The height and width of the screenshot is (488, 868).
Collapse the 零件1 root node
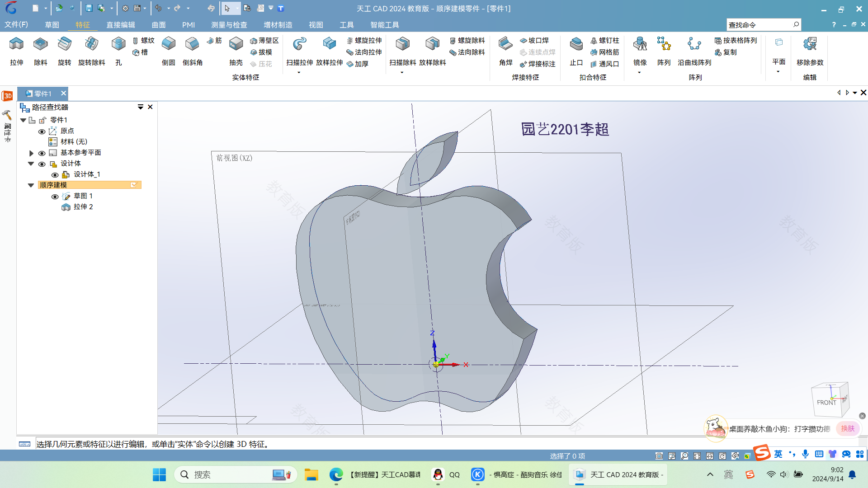23,120
